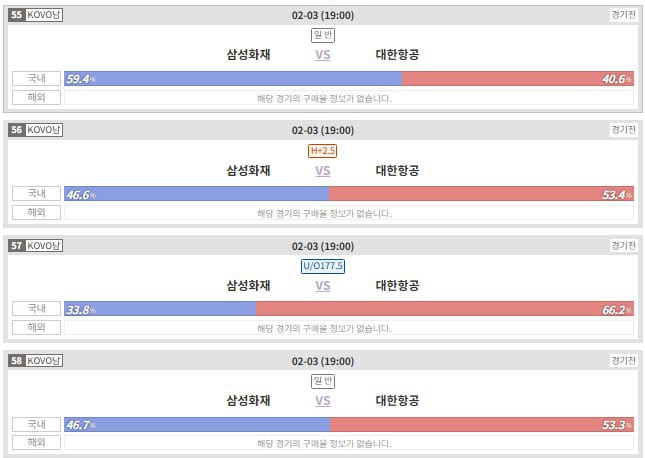Screen dimensions: 645x458
Task: Click the 경기전 status label in match 57
Action: [623, 245]
